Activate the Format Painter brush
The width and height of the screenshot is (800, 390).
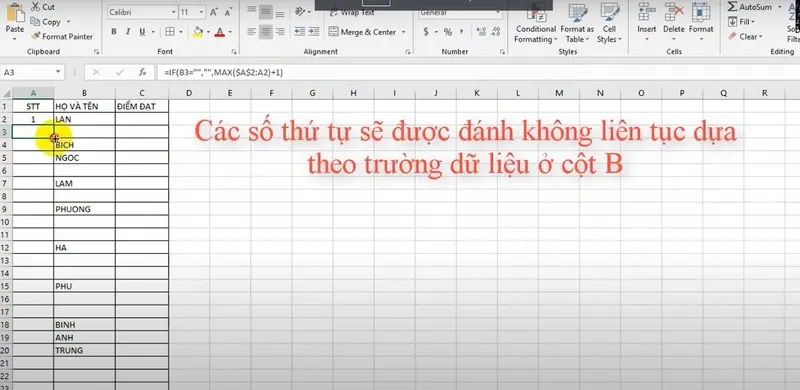[x=62, y=37]
